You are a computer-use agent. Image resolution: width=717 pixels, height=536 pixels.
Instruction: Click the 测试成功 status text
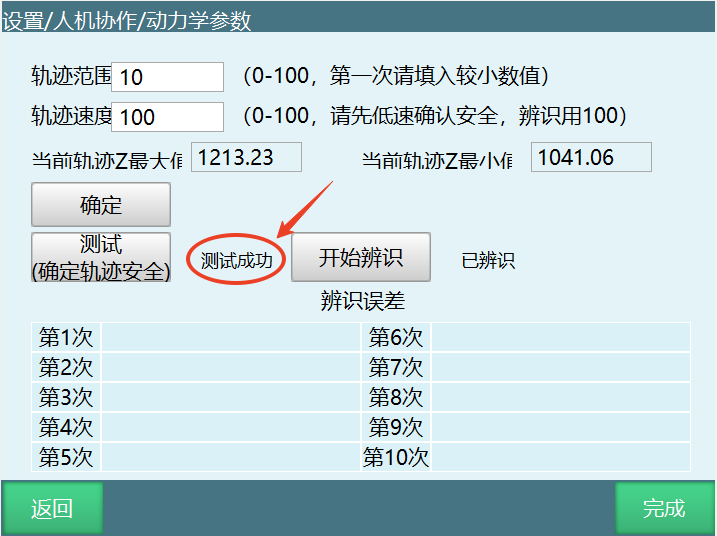236,260
